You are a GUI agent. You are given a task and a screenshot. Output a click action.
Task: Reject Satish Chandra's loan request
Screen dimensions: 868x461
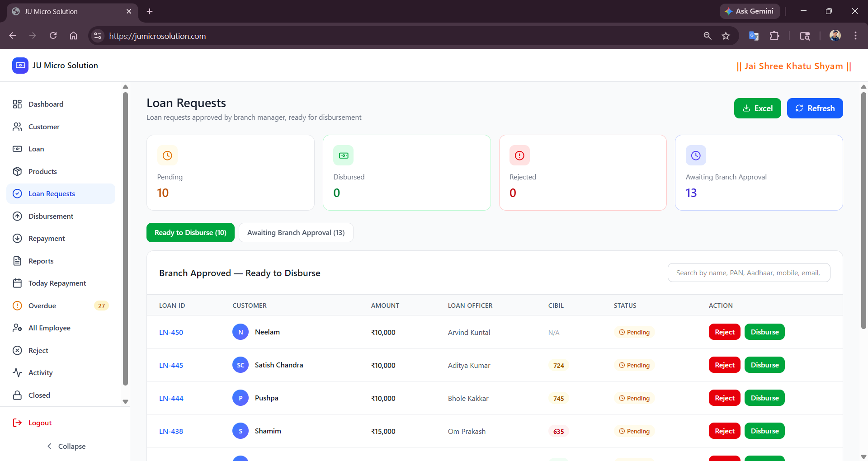point(724,365)
